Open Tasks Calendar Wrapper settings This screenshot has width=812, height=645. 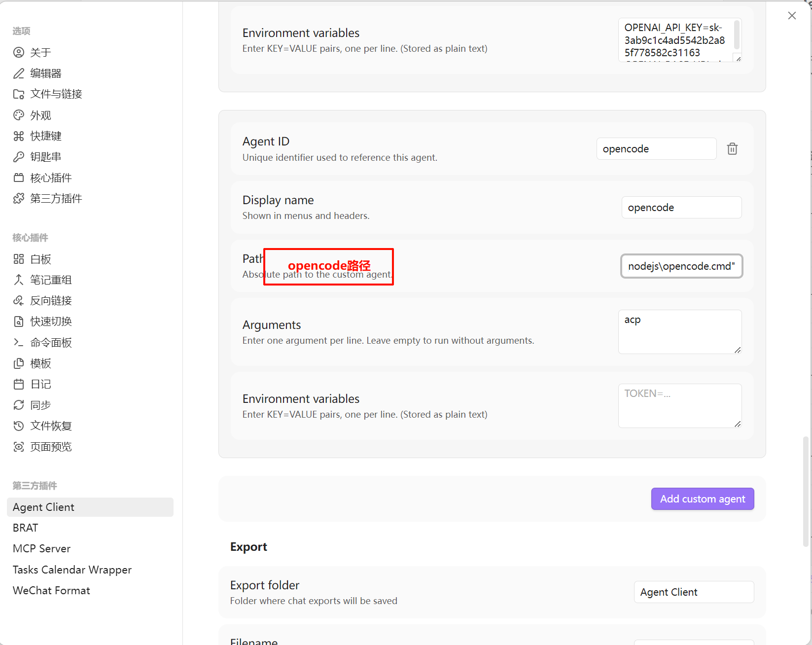click(90, 570)
